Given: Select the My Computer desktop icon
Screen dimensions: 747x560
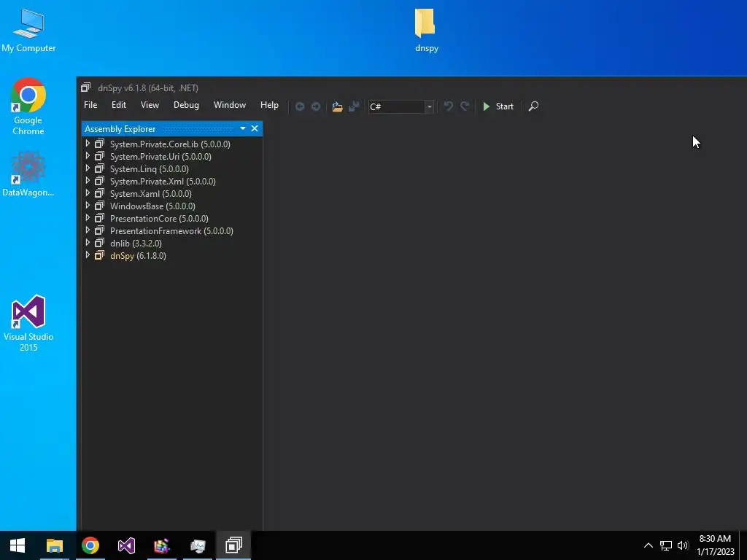Looking at the screenshot, I should pos(28,30).
